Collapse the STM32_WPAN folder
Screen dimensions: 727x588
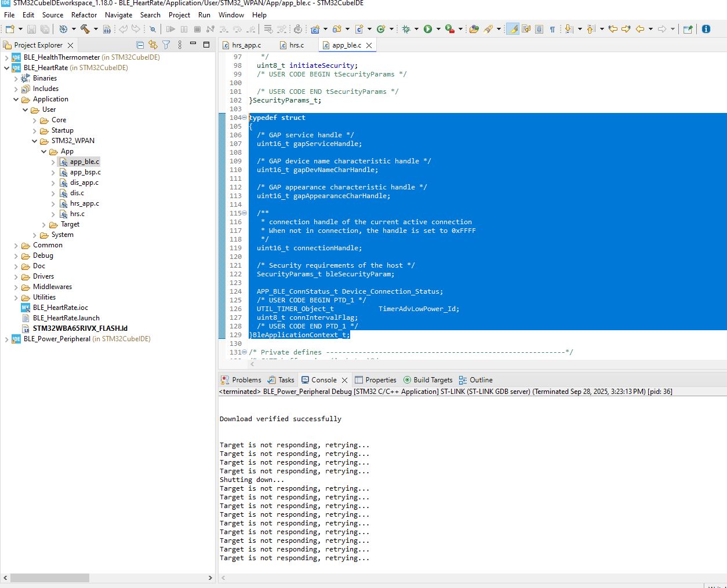[x=35, y=141]
